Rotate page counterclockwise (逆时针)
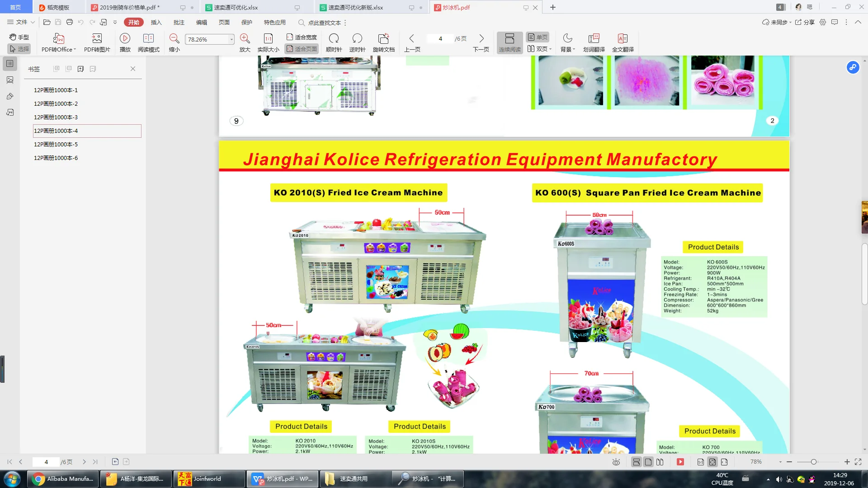 pyautogui.click(x=357, y=43)
